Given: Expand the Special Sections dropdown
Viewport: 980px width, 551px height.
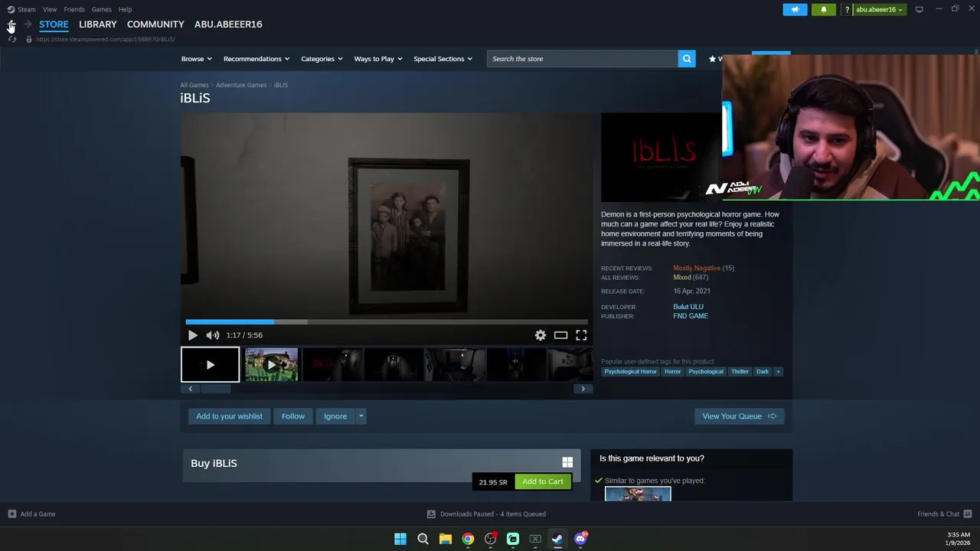Looking at the screenshot, I should pyautogui.click(x=443, y=59).
